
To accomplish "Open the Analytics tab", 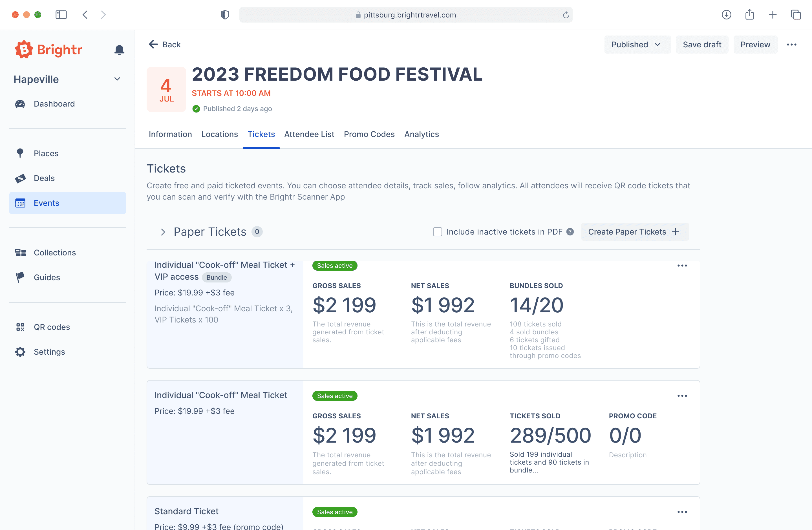I will 421,134.
